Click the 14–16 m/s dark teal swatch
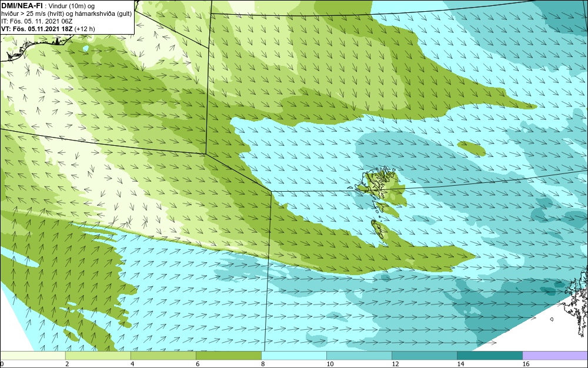 (489, 355)
